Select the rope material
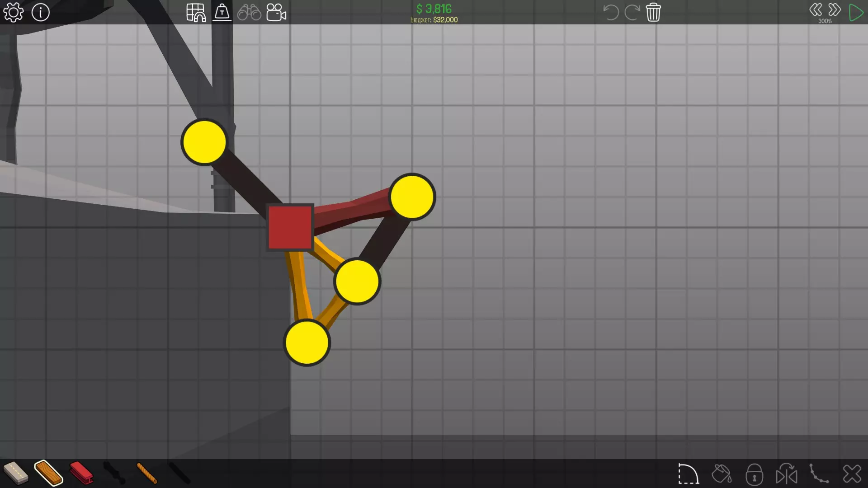Image resolution: width=868 pixels, height=488 pixels. (147, 473)
